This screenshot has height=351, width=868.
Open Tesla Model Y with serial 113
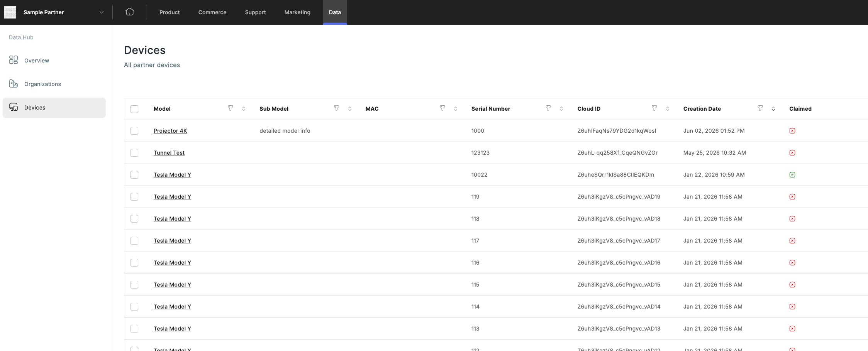172,329
